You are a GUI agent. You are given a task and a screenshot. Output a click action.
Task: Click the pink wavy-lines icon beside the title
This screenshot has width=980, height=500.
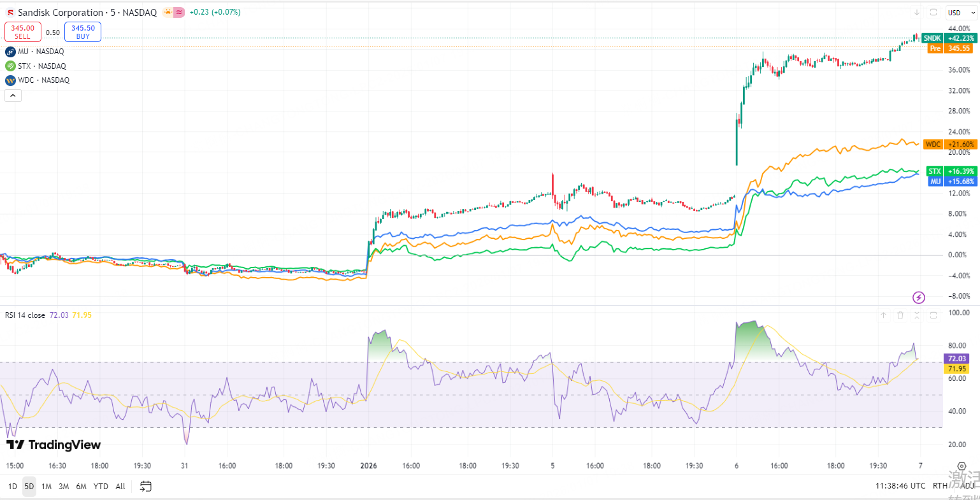[x=179, y=12]
